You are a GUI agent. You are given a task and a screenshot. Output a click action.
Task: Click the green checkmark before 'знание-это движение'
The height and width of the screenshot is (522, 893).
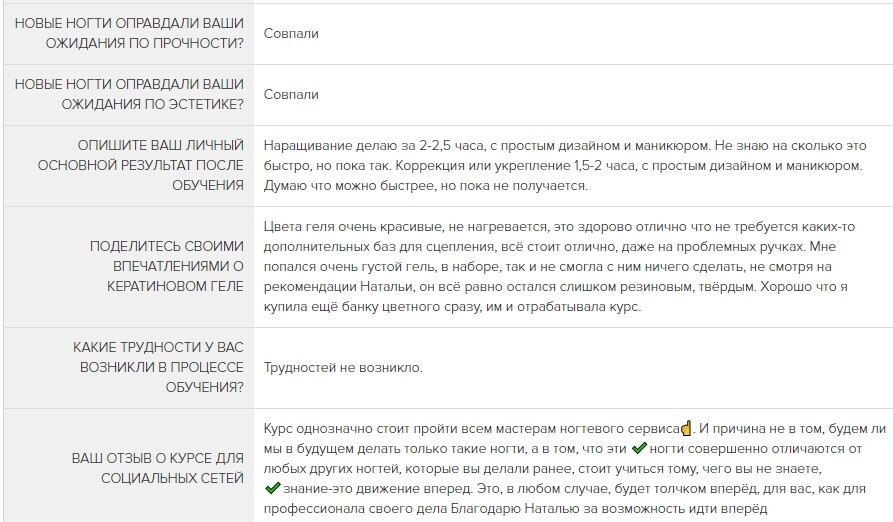tap(273, 488)
